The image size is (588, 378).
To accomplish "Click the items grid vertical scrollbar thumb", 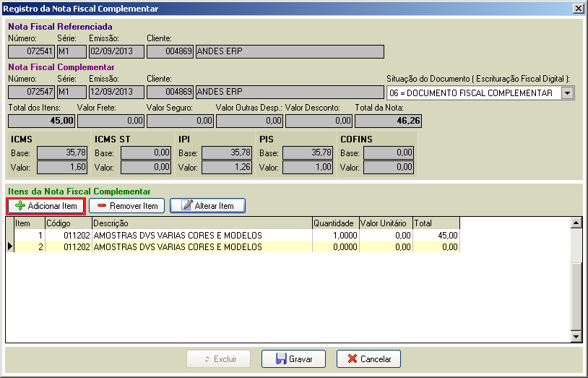I will [576, 296].
